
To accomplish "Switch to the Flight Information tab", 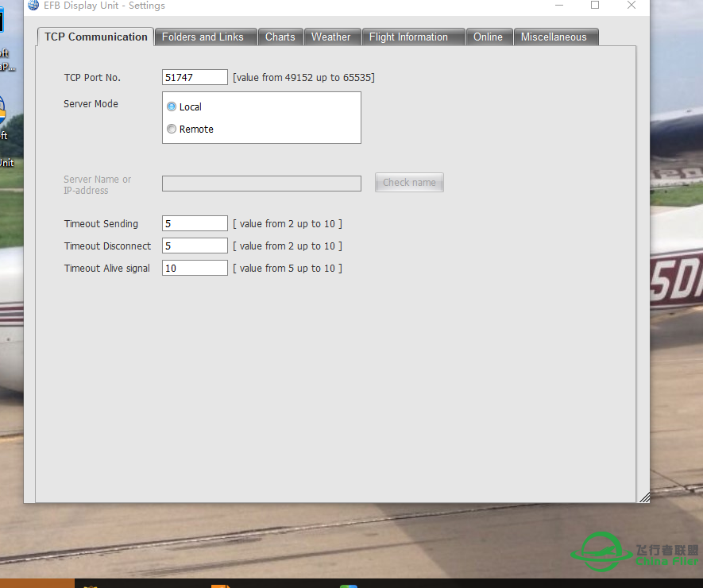I will coord(408,37).
